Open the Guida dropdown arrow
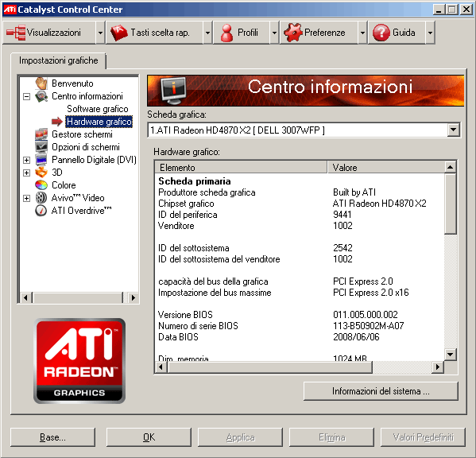 click(430, 33)
